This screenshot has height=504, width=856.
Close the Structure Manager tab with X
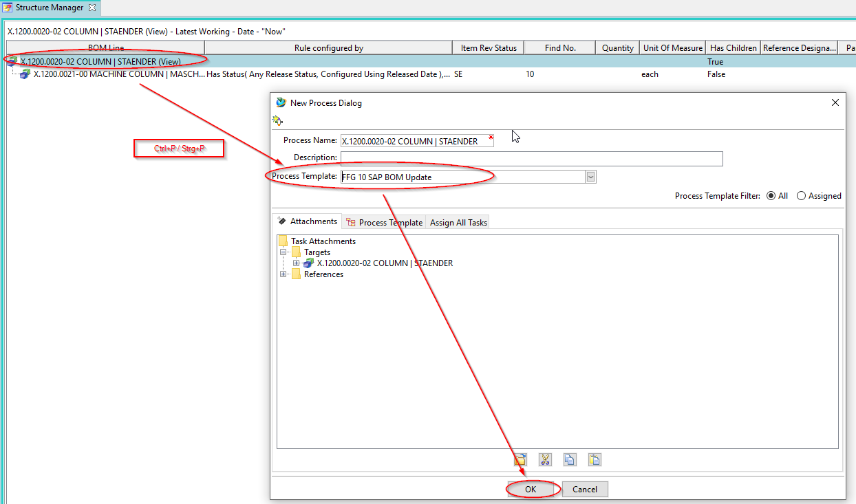point(92,8)
